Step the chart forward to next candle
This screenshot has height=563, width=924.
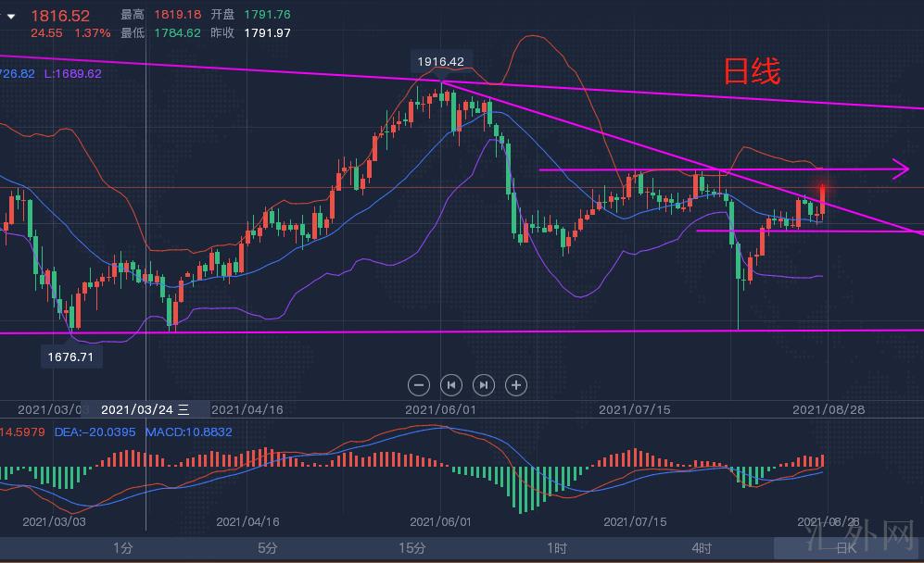click(484, 384)
